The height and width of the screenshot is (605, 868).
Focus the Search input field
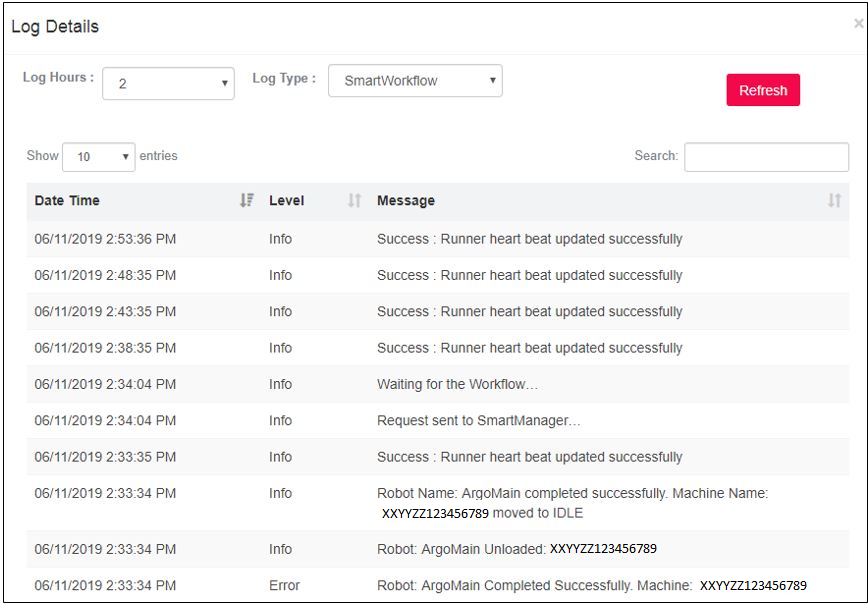point(766,157)
